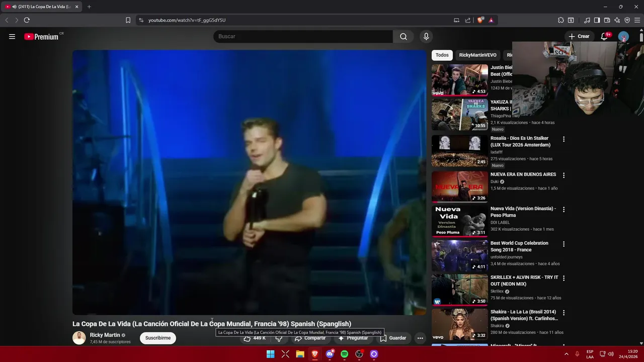Click the Crear create button

click(x=579, y=36)
